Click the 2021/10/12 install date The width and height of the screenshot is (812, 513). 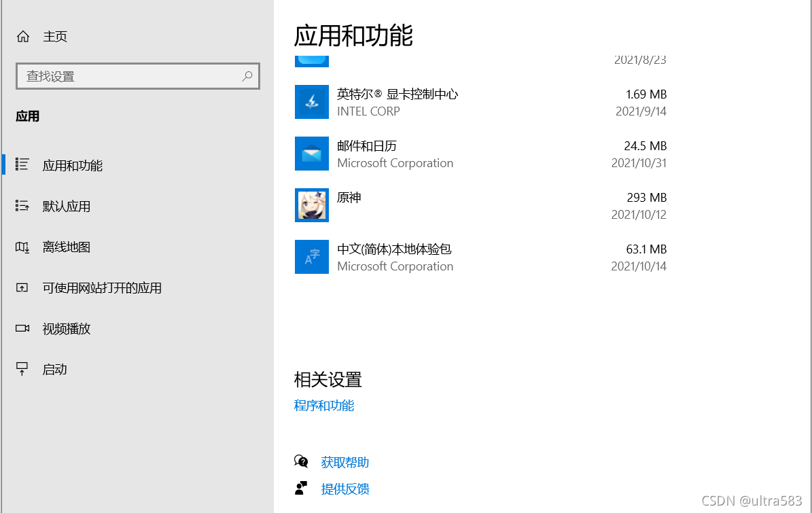(x=639, y=214)
